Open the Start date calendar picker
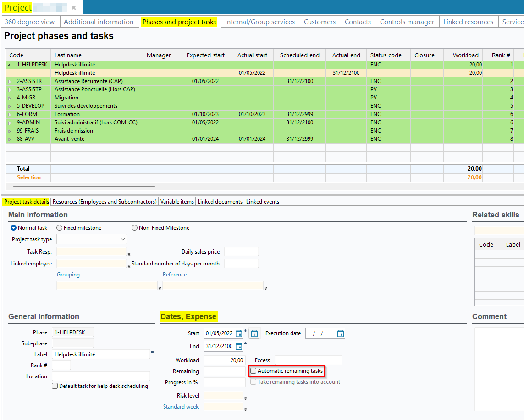Viewport: 524px width, 420px height. pos(238,333)
